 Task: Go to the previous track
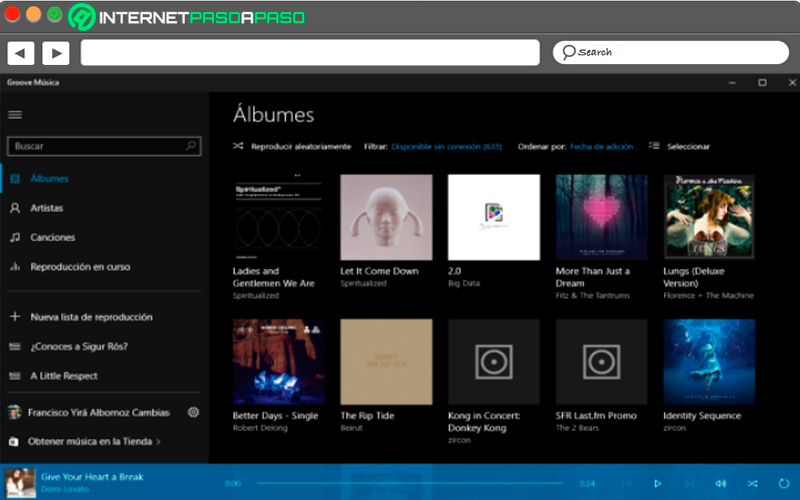[627, 483]
